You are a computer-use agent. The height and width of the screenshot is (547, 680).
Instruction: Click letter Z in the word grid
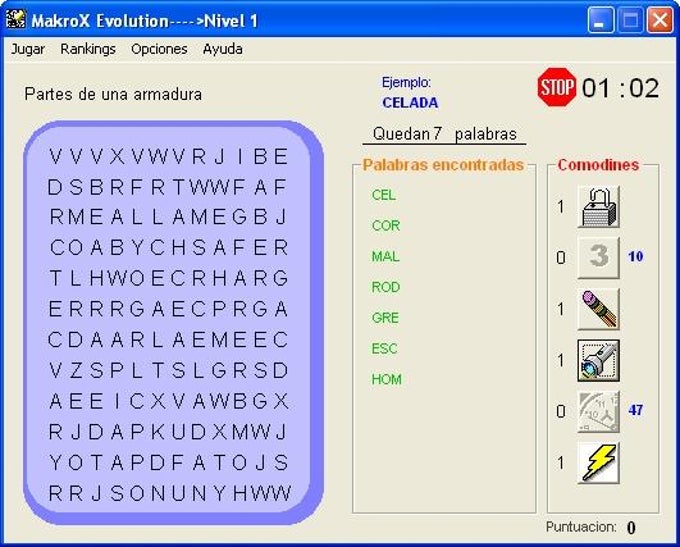point(76,371)
